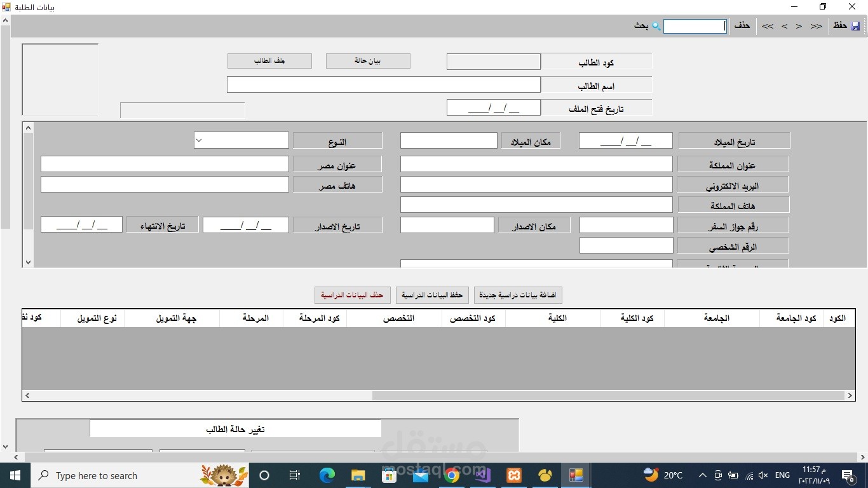Image resolution: width=868 pixels, height=488 pixels.
Task: Jump to first record with << arrow
Action: (x=767, y=26)
